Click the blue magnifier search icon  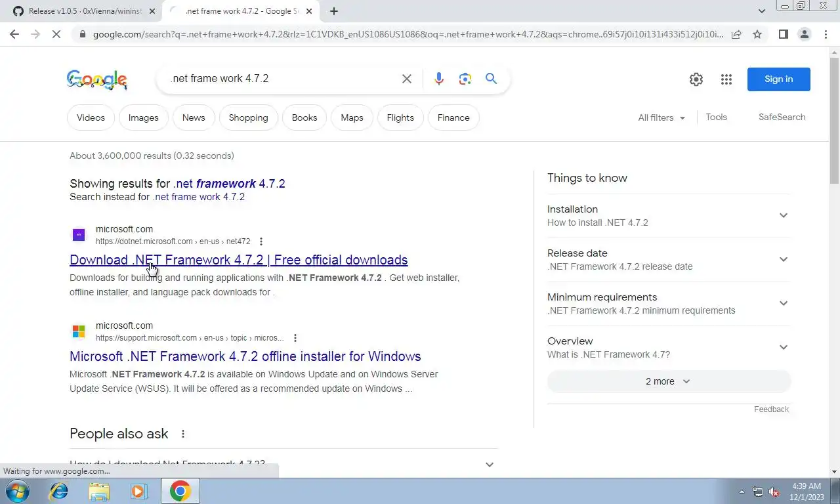pos(491,79)
